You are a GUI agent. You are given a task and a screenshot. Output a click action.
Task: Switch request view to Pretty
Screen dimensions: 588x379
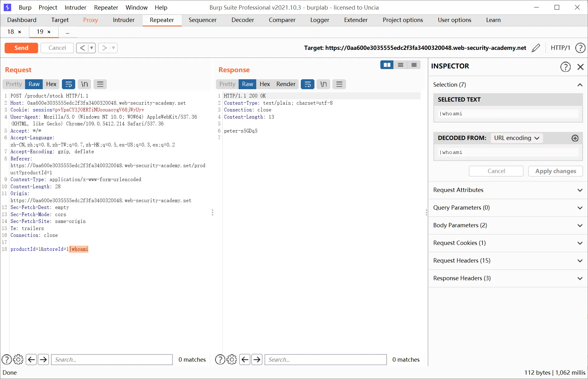[x=14, y=84]
